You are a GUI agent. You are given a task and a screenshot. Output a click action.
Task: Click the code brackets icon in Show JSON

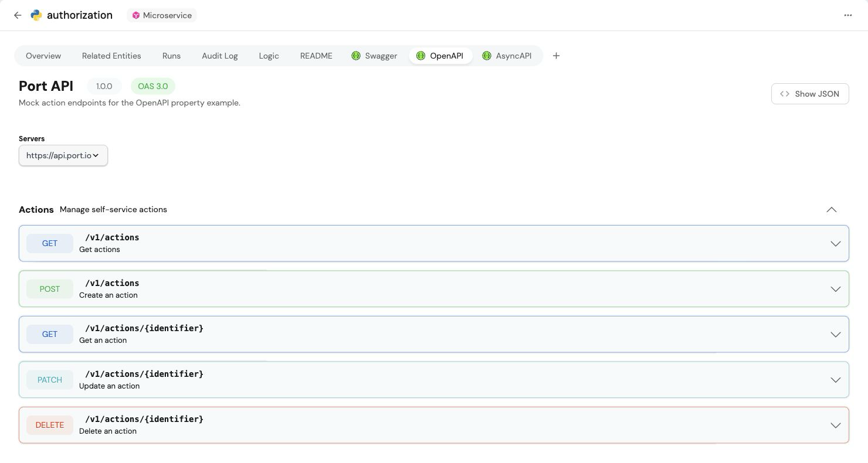785,94
